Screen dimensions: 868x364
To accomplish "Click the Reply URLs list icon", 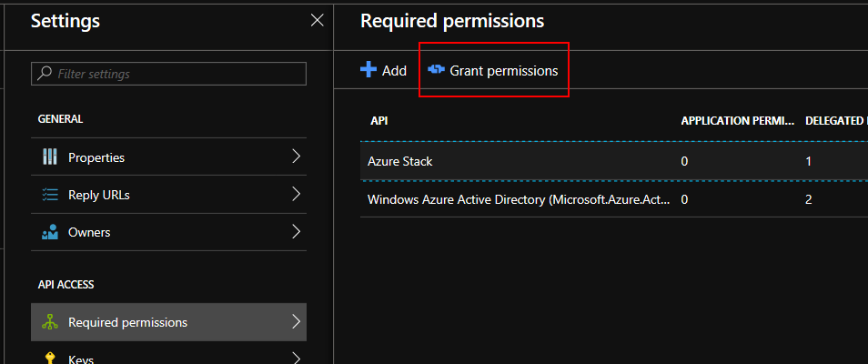I will click(x=50, y=195).
